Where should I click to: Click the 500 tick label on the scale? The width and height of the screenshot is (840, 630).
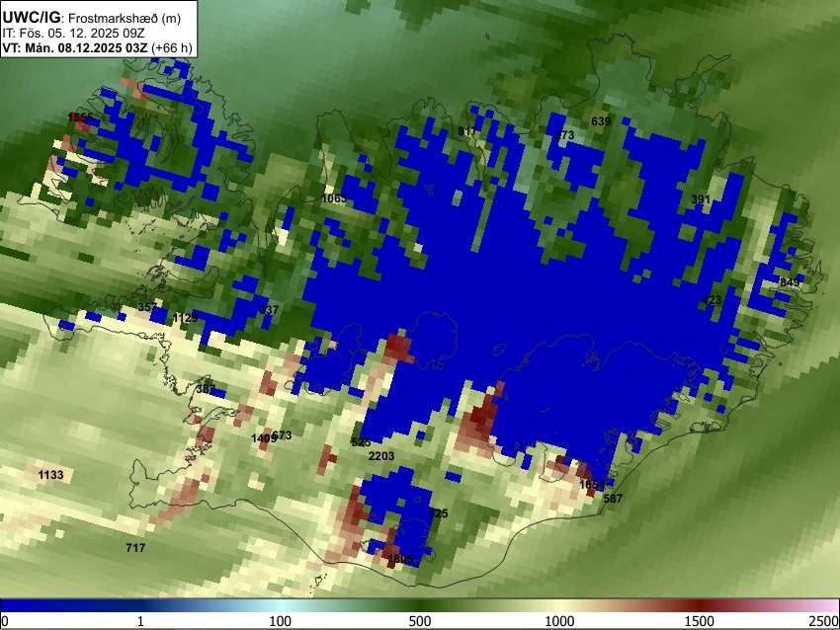[x=420, y=621]
